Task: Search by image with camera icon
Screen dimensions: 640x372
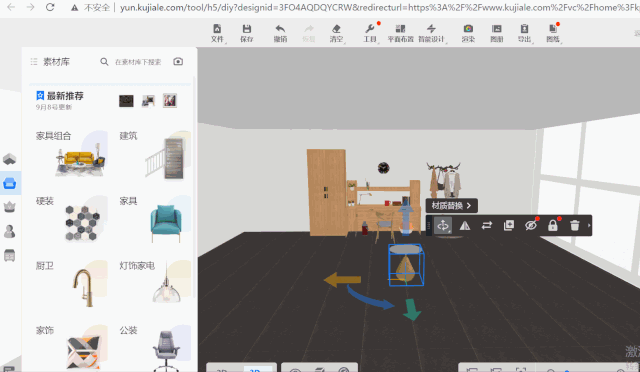Action: (178, 62)
